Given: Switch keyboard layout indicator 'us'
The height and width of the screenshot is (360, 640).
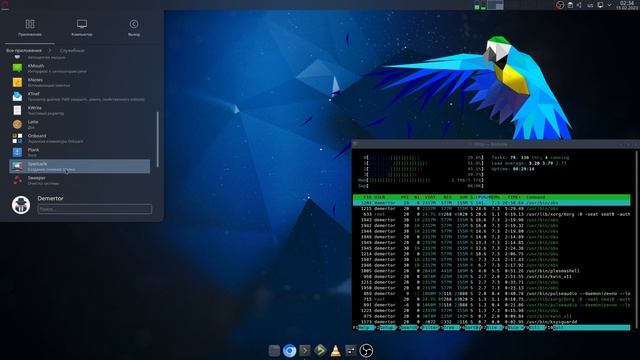Looking at the screenshot, I should pos(590,5).
